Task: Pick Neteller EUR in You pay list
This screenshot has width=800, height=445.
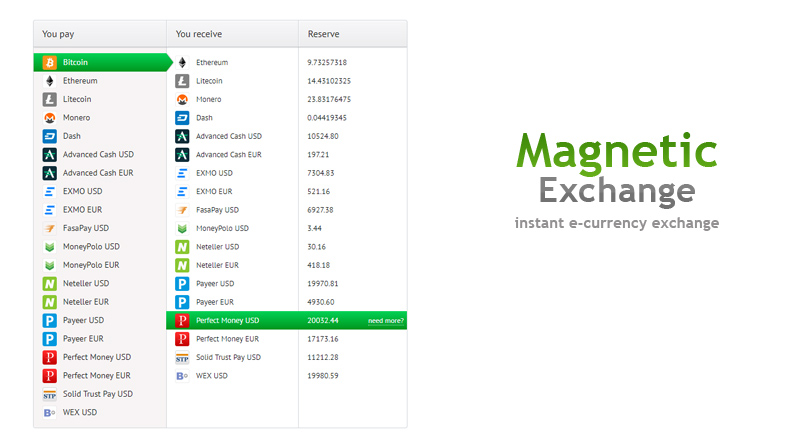Action: (x=86, y=302)
